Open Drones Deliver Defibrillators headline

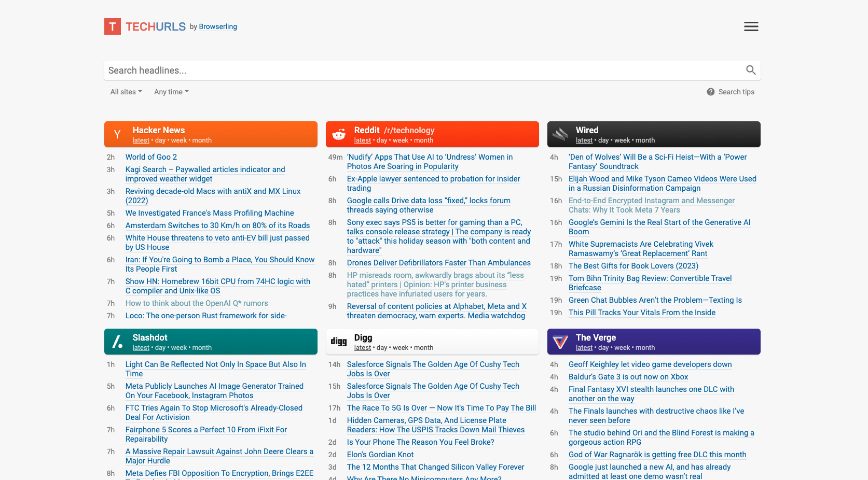click(x=439, y=263)
